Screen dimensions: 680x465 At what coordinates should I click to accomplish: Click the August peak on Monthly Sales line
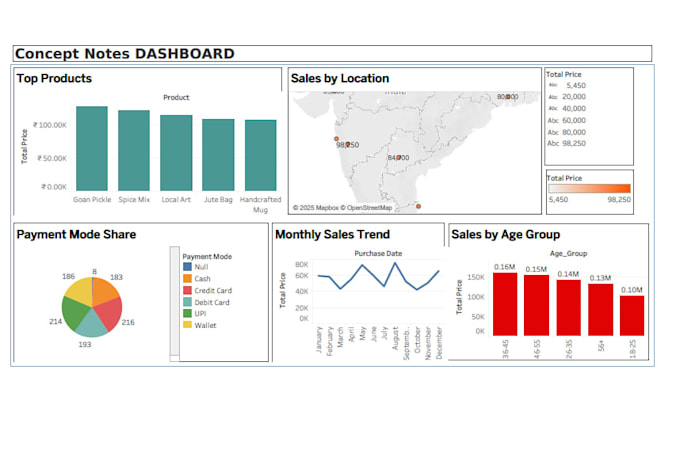(395, 263)
